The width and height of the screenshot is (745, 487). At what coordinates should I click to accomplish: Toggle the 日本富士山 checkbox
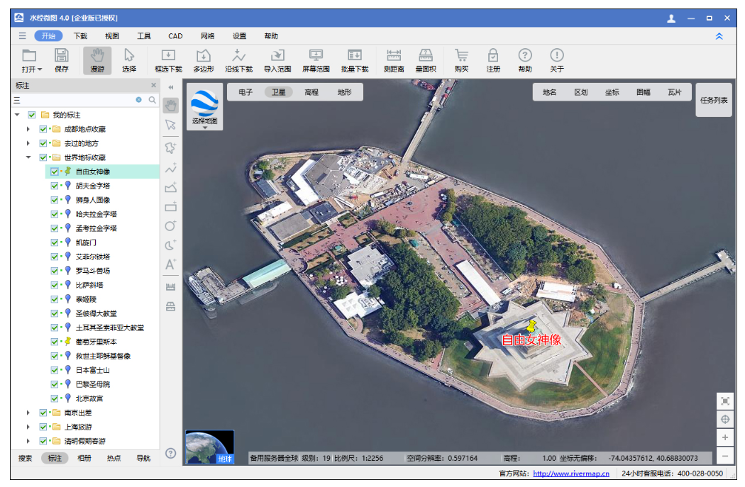pyautogui.click(x=55, y=369)
